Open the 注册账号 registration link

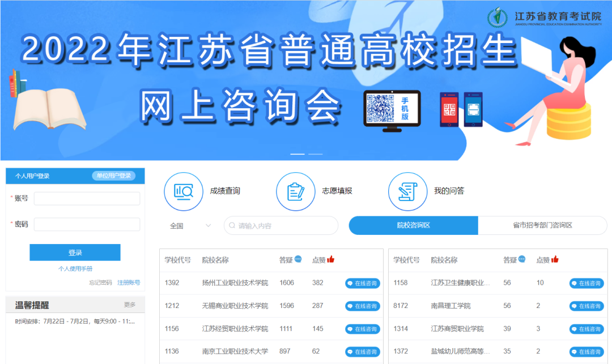[129, 282]
